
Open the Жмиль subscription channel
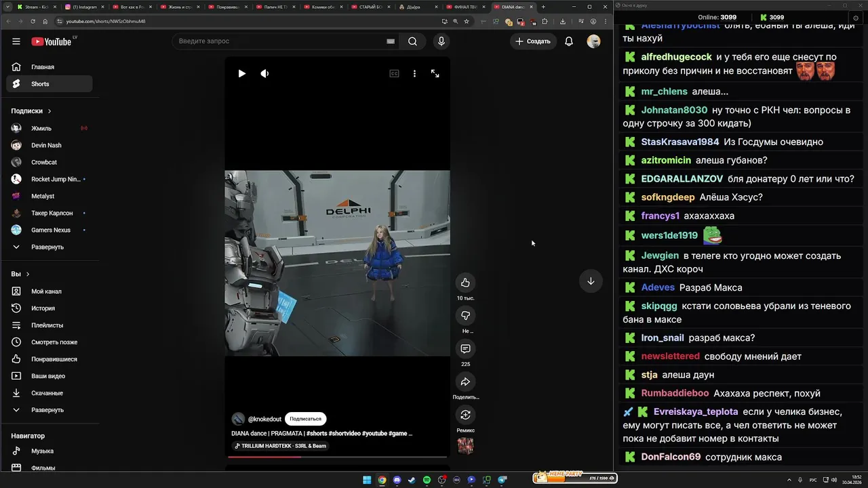tap(50, 128)
